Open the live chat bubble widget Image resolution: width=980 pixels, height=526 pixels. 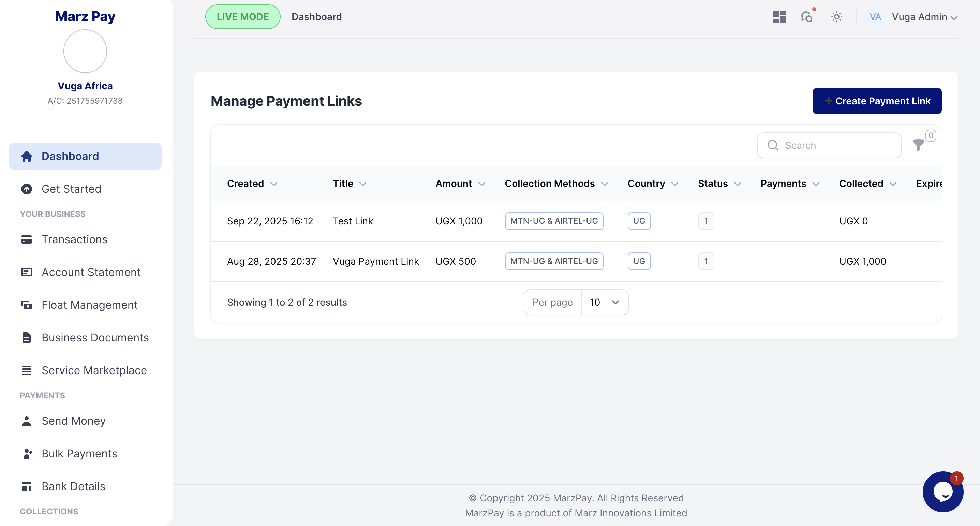(943, 492)
